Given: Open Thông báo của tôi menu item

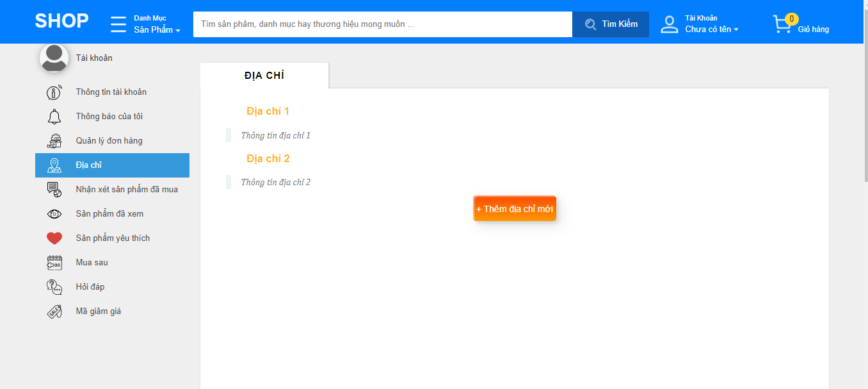Looking at the screenshot, I should [x=109, y=117].
